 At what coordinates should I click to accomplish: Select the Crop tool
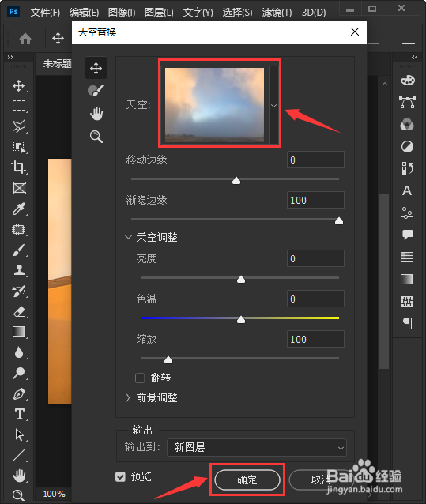[19, 167]
